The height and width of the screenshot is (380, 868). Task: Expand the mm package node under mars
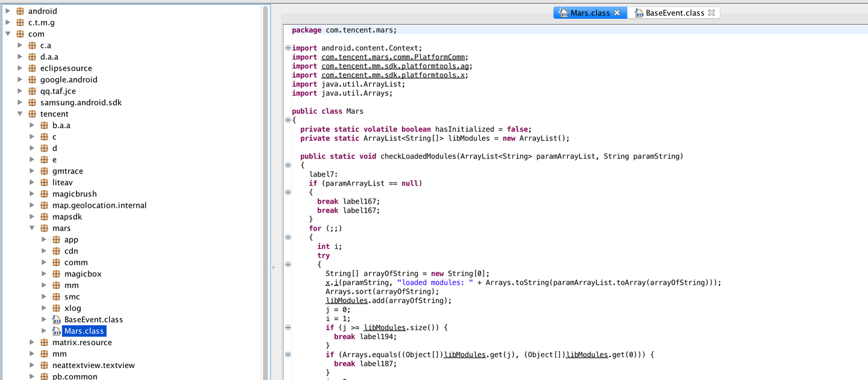(x=43, y=285)
